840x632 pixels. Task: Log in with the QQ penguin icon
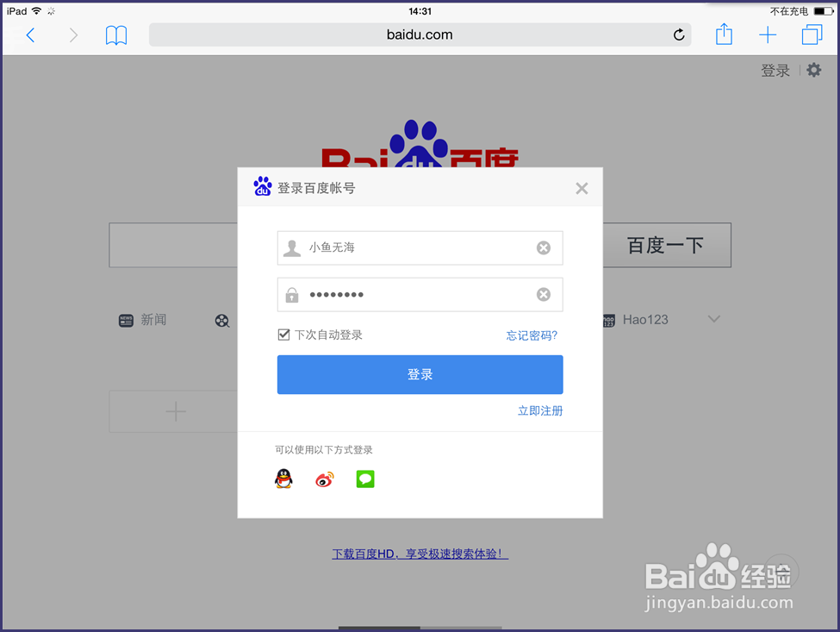click(283, 479)
